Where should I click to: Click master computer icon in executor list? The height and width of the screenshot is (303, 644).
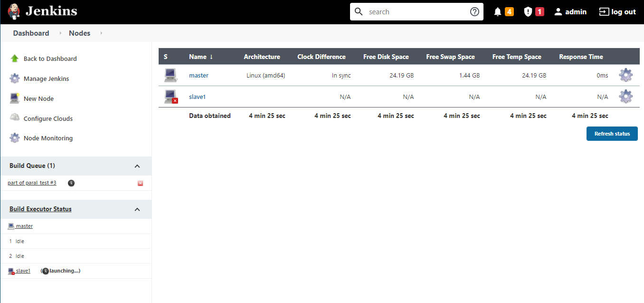(x=11, y=226)
